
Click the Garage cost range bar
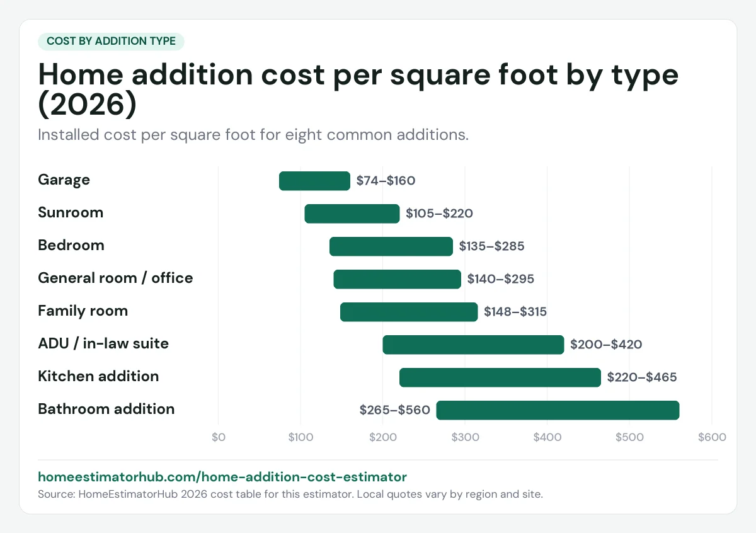pyautogui.click(x=314, y=181)
